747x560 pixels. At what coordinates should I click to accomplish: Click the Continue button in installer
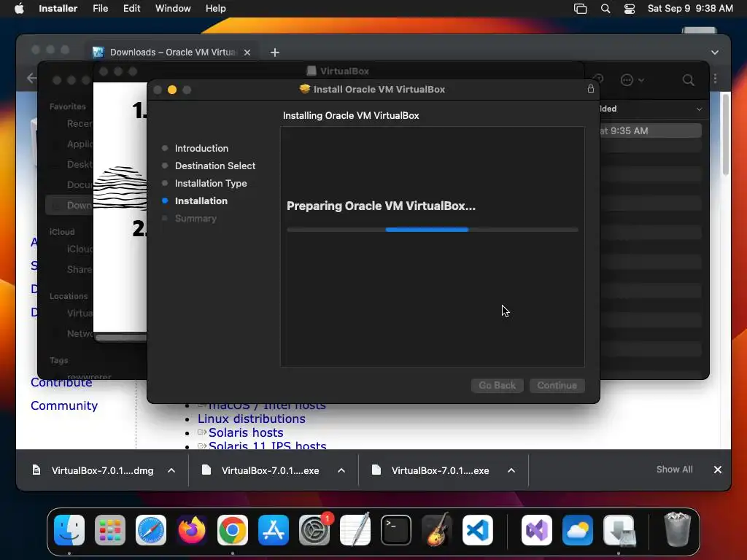(557, 385)
